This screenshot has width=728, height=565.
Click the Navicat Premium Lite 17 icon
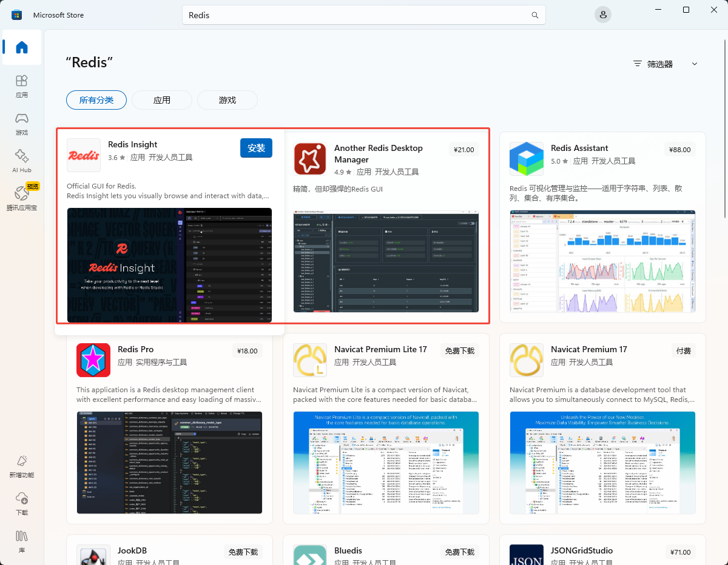(310, 360)
